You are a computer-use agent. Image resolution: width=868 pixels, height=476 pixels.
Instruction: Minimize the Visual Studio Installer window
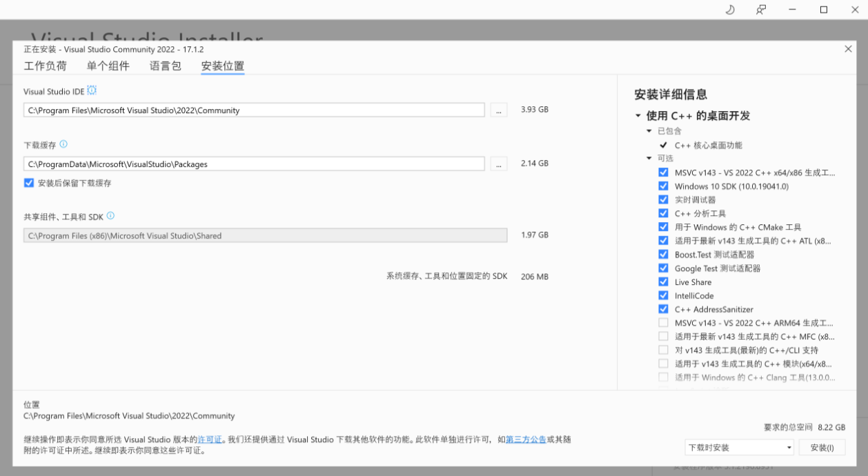coord(792,10)
